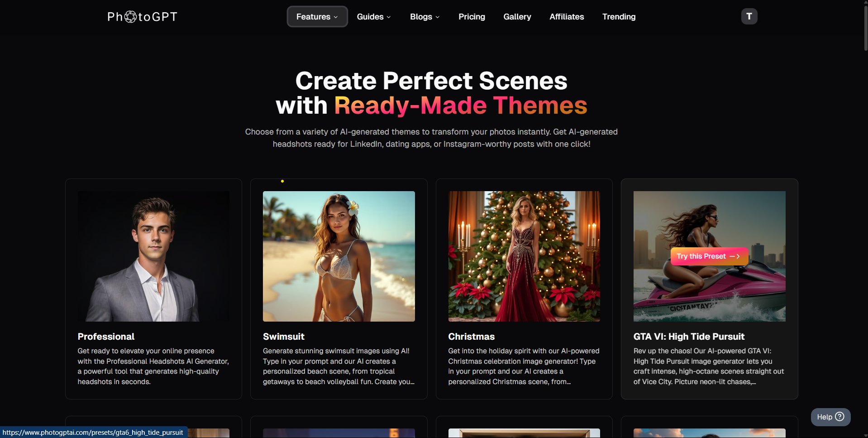868x438 pixels.
Task: Select the Swimsuit theme title
Action: click(x=284, y=337)
